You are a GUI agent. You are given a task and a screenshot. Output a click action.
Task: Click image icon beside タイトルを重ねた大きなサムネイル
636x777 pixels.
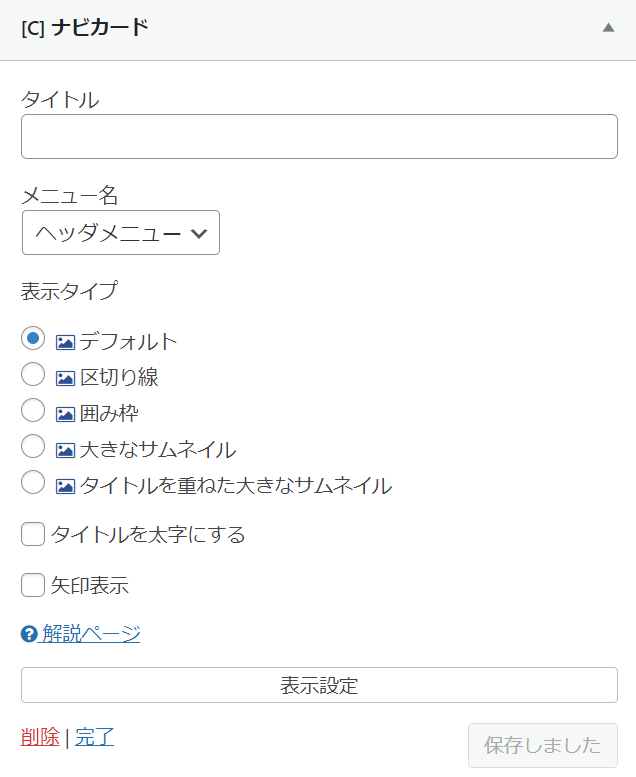click(x=65, y=487)
